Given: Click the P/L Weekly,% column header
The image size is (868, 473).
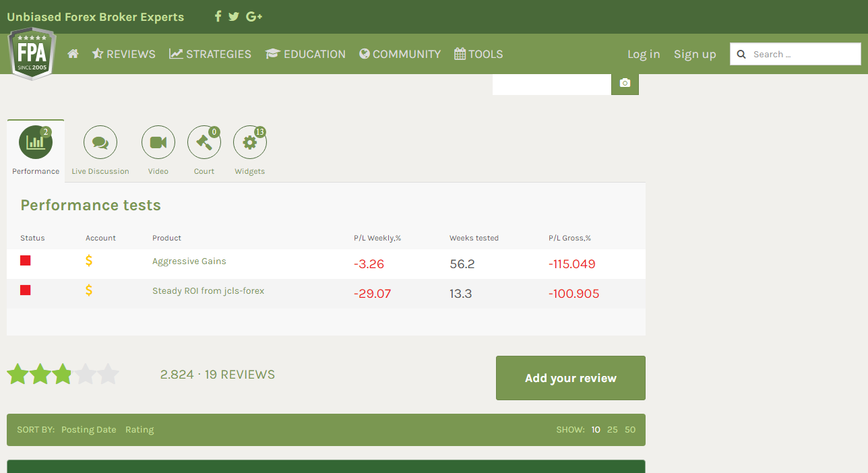Looking at the screenshot, I should 377,238.
